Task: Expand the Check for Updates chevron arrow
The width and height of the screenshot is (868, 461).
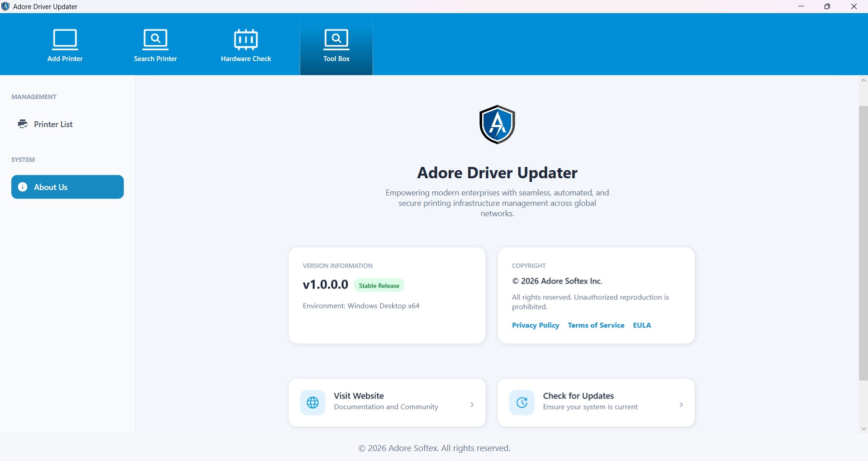Action: coord(681,405)
